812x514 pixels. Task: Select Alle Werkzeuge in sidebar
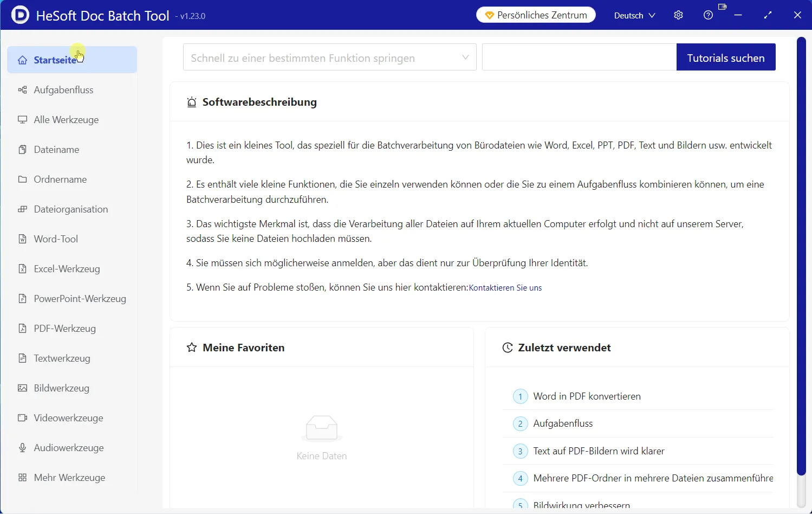click(72, 120)
